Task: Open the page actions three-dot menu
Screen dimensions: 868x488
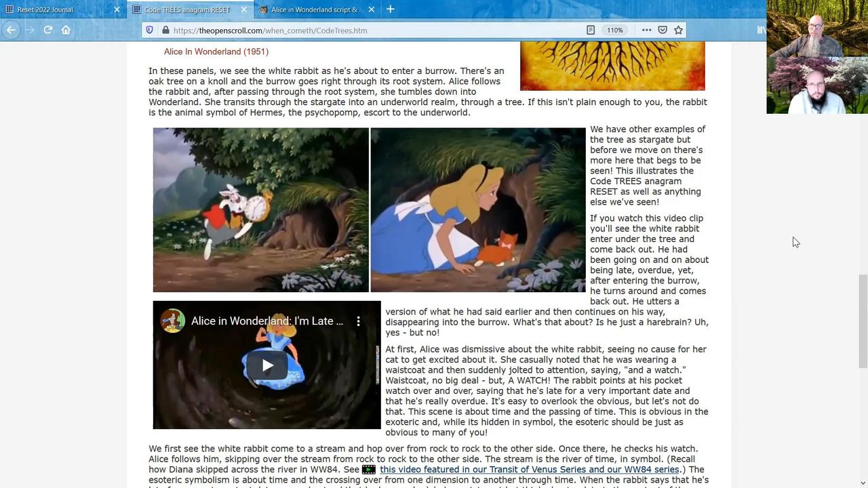Action: click(x=646, y=30)
